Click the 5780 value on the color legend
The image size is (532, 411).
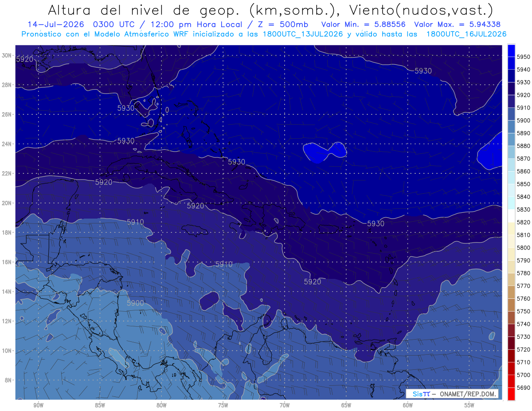(x=523, y=273)
